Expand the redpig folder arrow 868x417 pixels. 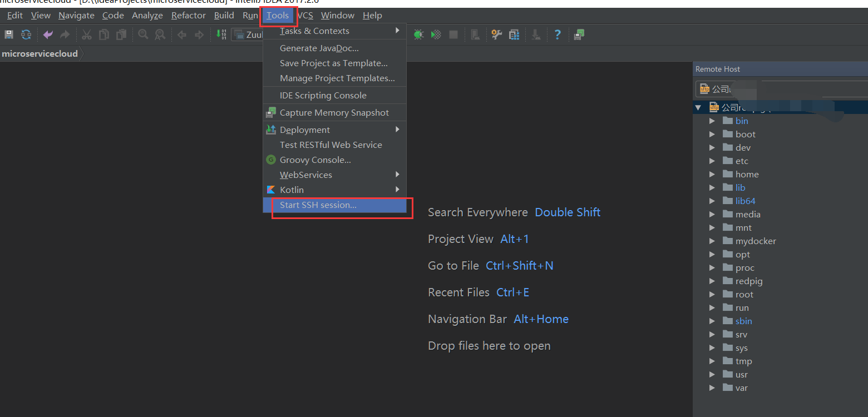(712, 281)
